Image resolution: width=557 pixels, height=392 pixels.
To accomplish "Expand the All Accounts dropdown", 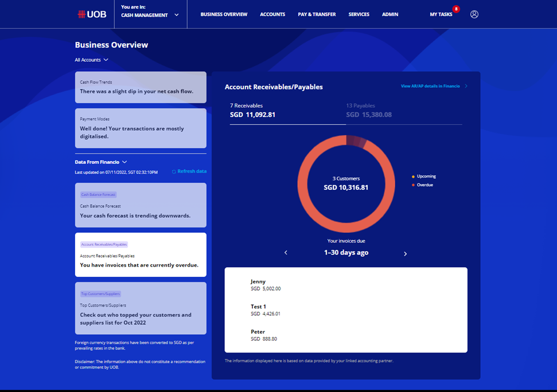I will [x=91, y=60].
